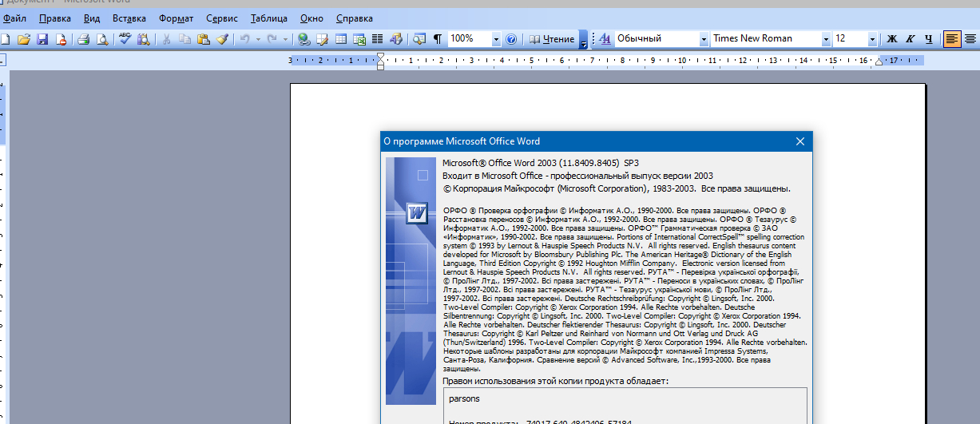Screen dimensions: 980x424
Task: Open the Document Map icon
Action: coord(419,38)
